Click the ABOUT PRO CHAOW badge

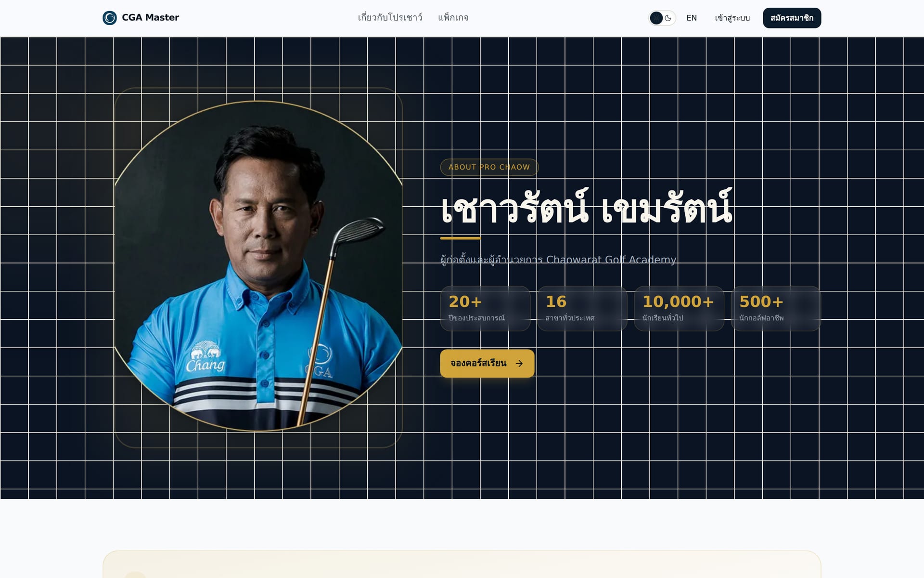(x=489, y=167)
